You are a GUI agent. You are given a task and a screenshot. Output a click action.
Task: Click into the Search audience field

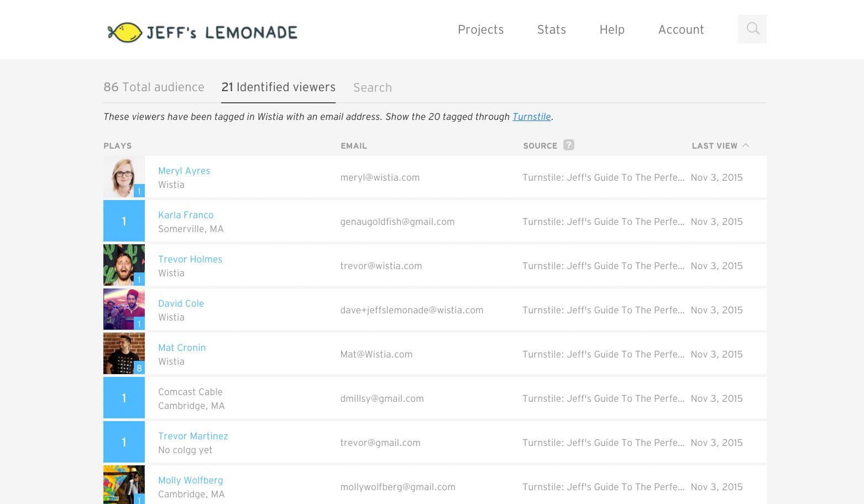tap(373, 88)
